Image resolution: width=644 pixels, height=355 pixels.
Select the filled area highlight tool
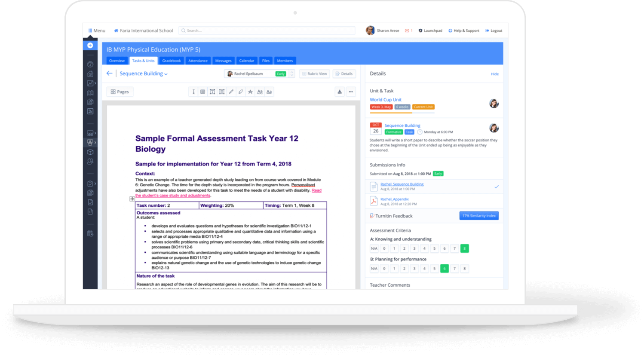coord(202,92)
